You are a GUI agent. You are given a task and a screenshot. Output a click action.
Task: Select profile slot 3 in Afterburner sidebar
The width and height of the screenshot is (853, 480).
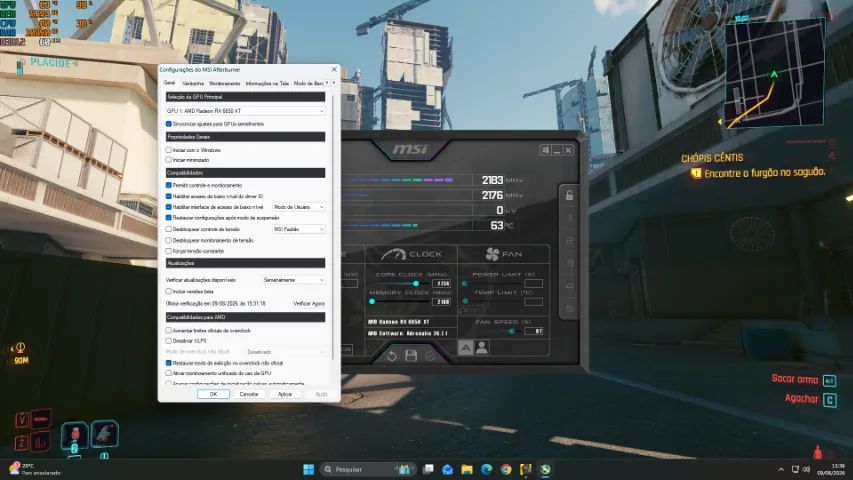(x=569, y=263)
